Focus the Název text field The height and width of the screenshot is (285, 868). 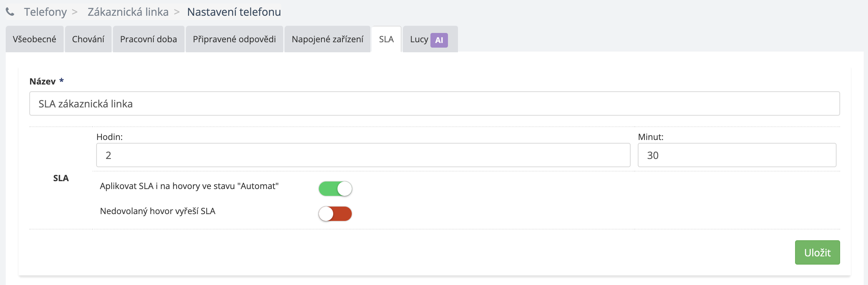[434, 104]
